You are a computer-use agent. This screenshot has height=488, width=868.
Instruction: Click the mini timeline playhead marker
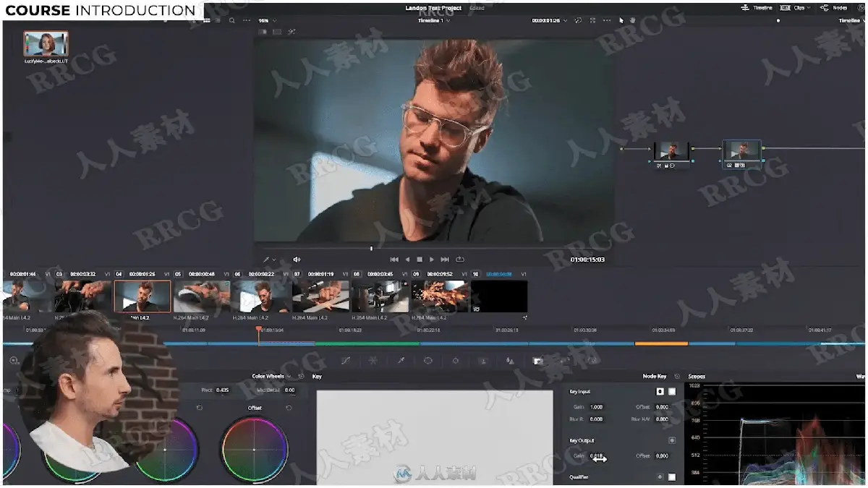(x=259, y=330)
